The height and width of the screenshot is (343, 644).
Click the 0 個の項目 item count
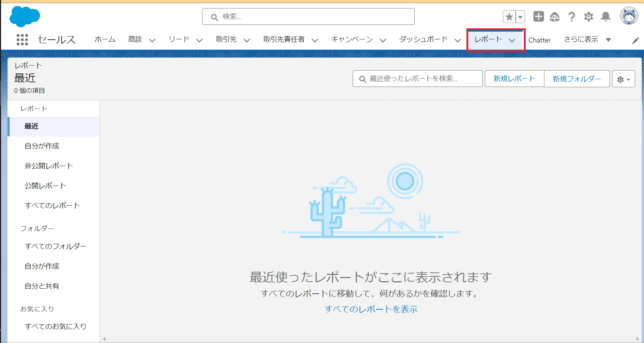point(29,91)
